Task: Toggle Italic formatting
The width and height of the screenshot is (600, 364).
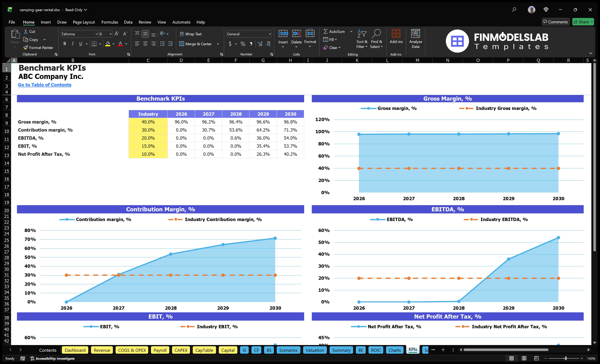Action: coord(72,44)
